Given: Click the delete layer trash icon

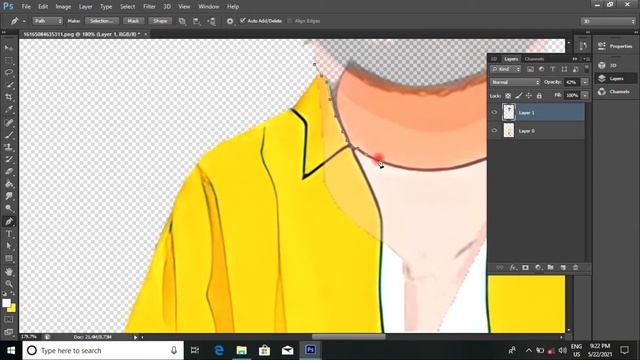Looking at the screenshot, I should click(x=576, y=267).
